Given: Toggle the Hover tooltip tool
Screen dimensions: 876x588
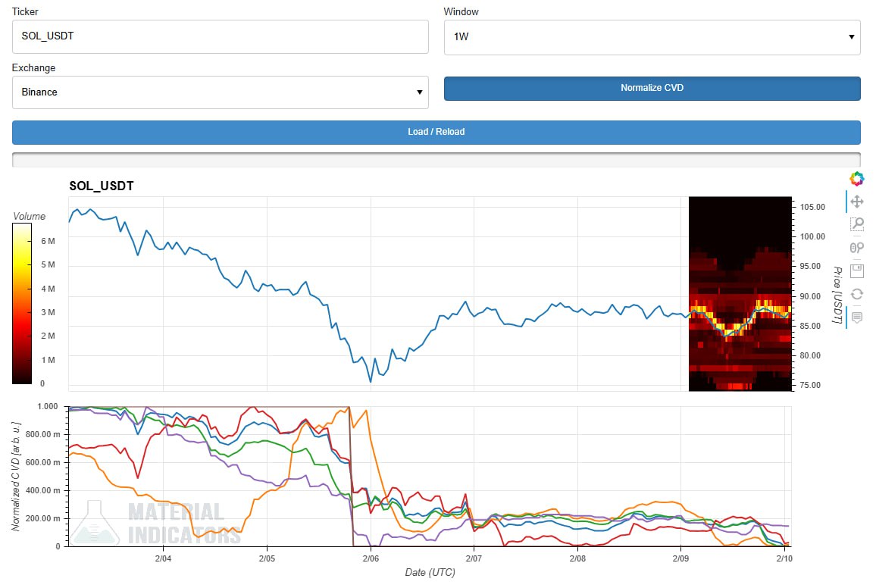Looking at the screenshot, I should tap(856, 317).
